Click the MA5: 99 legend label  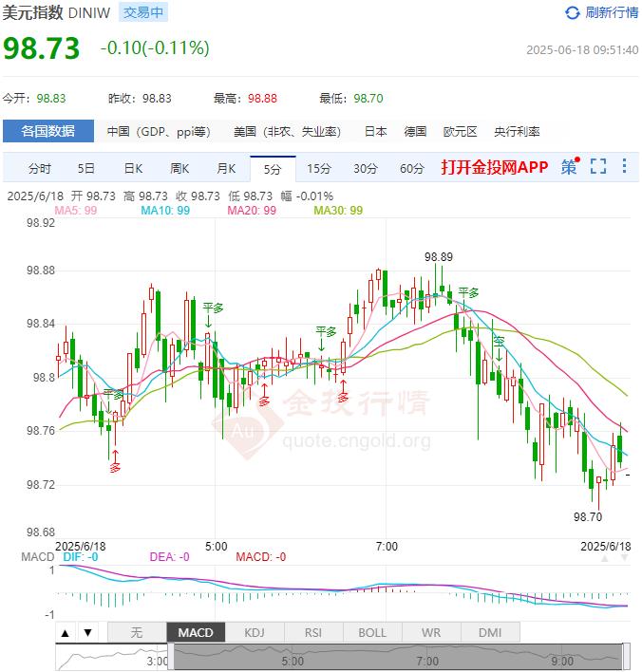click(75, 211)
